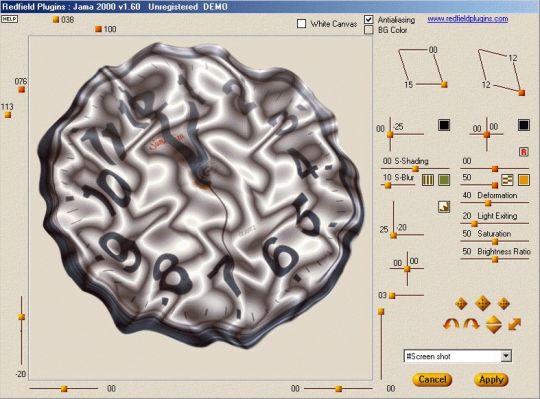The height and width of the screenshot is (399, 540).
Task: Click the black swatch beside the -25 crosshair
Action: [444, 125]
